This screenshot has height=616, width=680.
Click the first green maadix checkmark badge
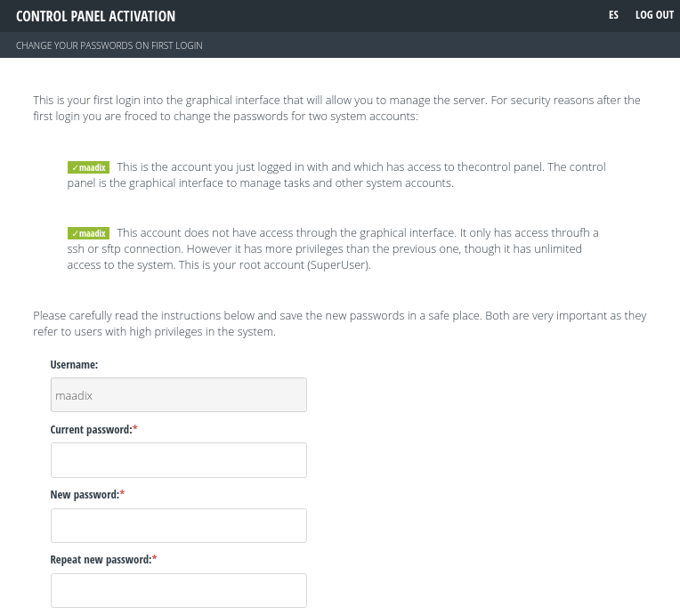point(88,167)
